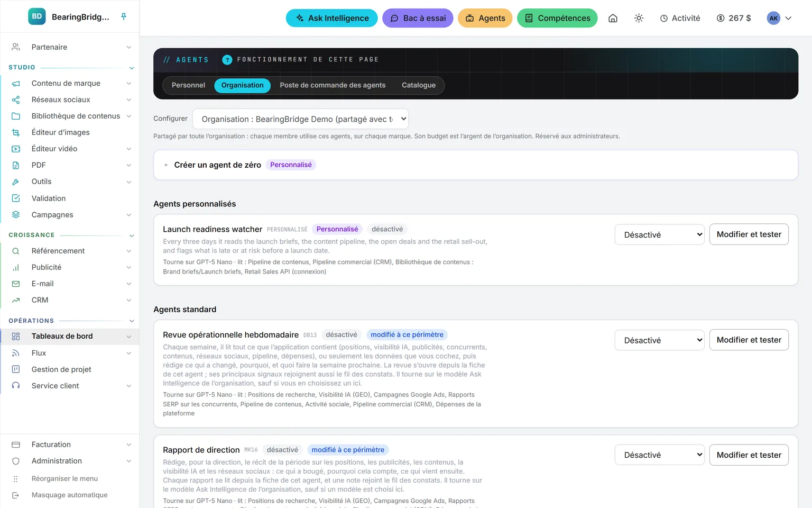
Task: Click the Service client headset icon
Action: click(x=16, y=386)
